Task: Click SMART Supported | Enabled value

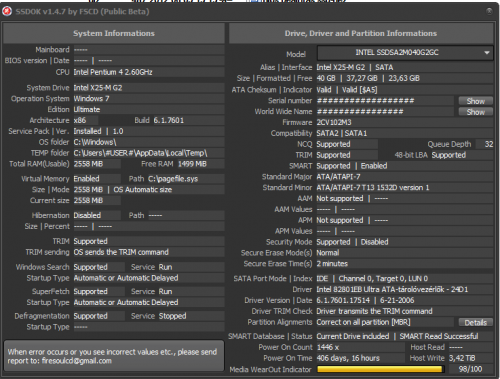Action: [352, 166]
